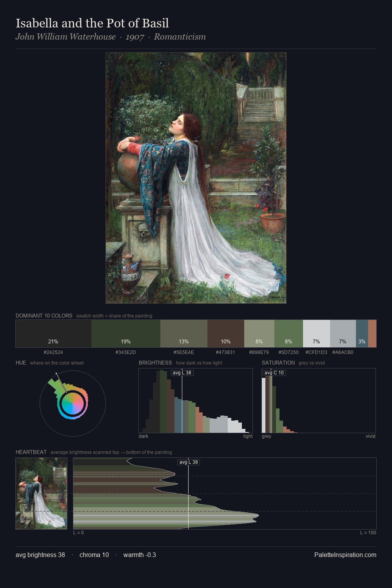This screenshot has width=392, height=588.
Task: Select the 10% brown swatch
Action: [226, 334]
